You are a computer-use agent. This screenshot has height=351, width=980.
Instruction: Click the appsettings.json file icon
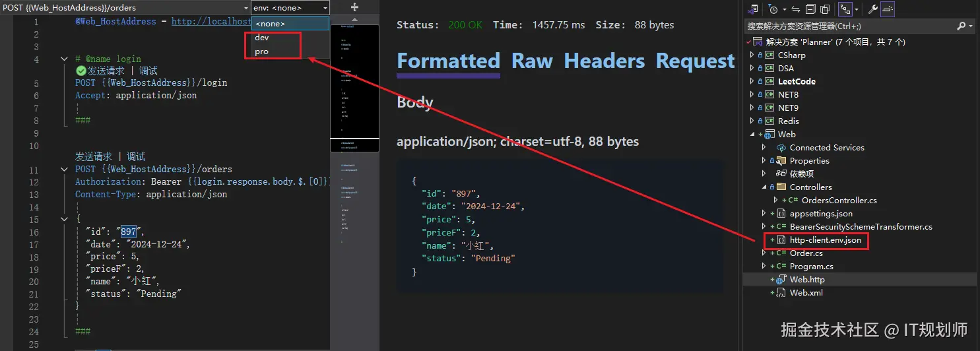(x=781, y=213)
